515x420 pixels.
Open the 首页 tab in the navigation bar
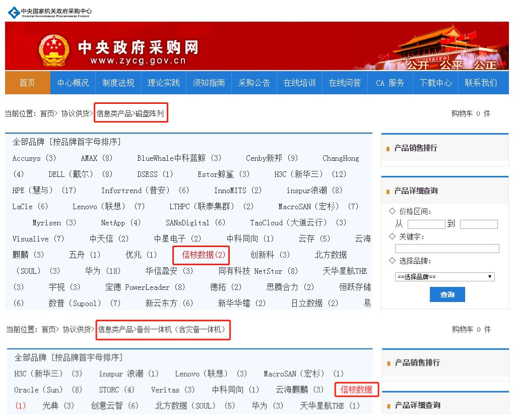tap(27, 83)
